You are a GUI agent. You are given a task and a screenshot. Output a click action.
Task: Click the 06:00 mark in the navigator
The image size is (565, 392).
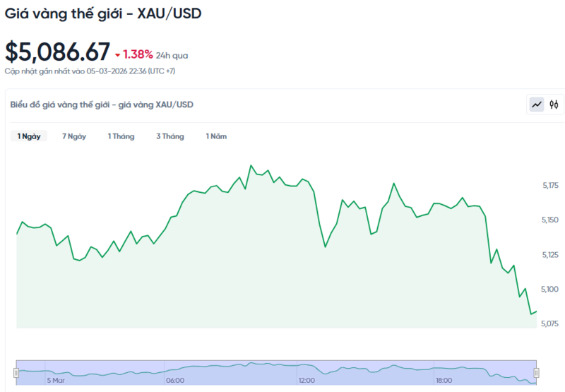175,381
